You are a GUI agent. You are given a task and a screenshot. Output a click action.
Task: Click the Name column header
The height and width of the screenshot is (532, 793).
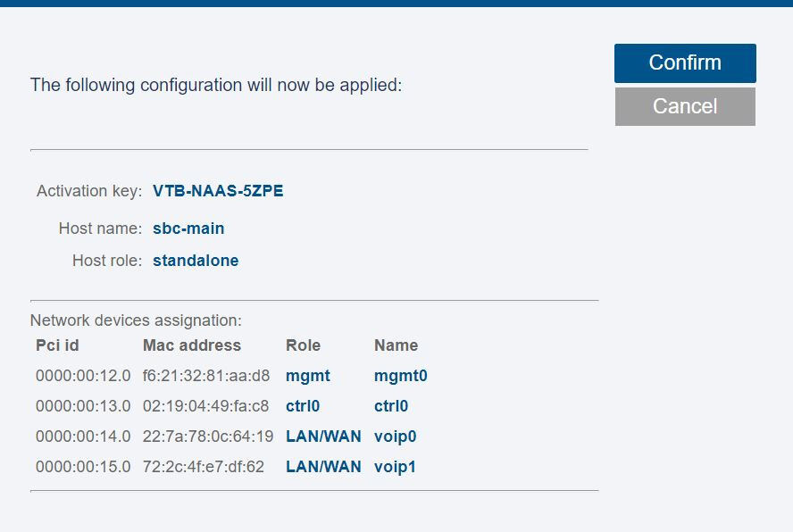(x=396, y=345)
